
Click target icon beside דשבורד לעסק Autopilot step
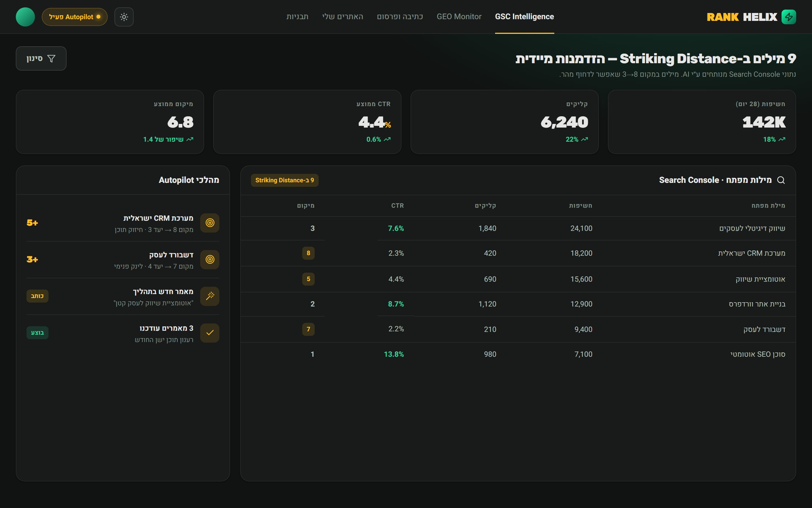(x=210, y=259)
